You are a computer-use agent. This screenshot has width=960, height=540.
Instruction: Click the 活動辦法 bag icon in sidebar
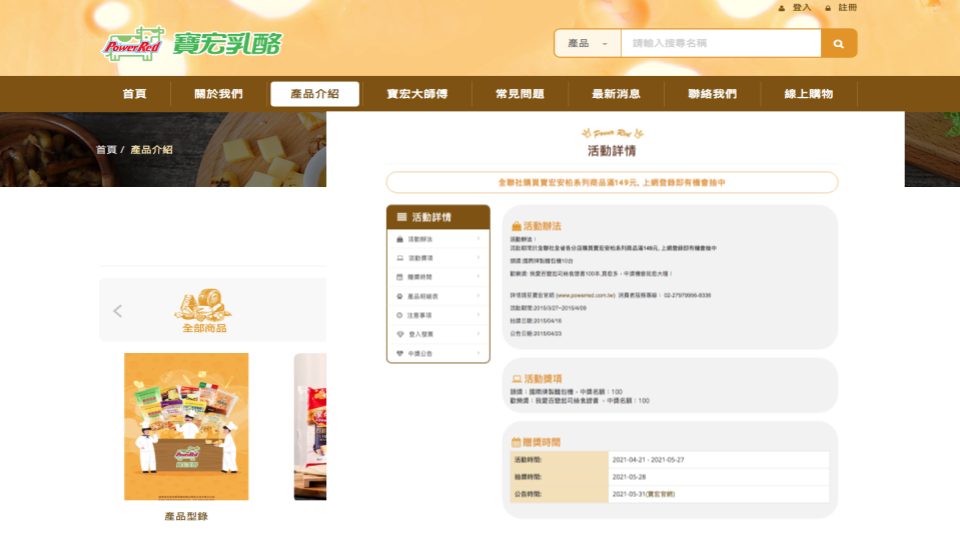click(400, 239)
